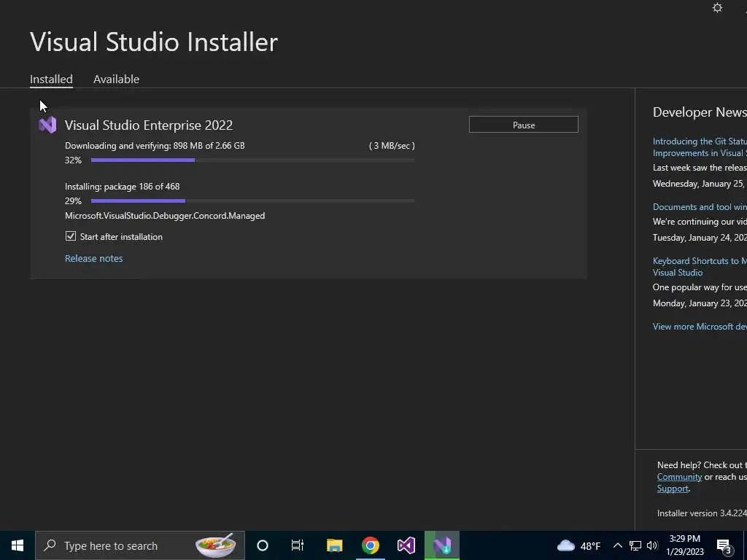Show hidden system tray icons
Viewport: 747px width, 560px height.
coord(617,545)
